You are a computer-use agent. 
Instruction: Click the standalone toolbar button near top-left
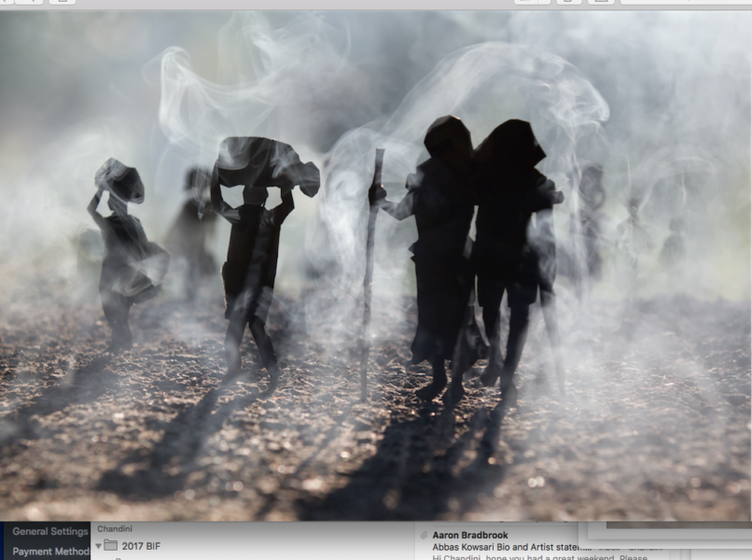pyautogui.click(x=62, y=2)
